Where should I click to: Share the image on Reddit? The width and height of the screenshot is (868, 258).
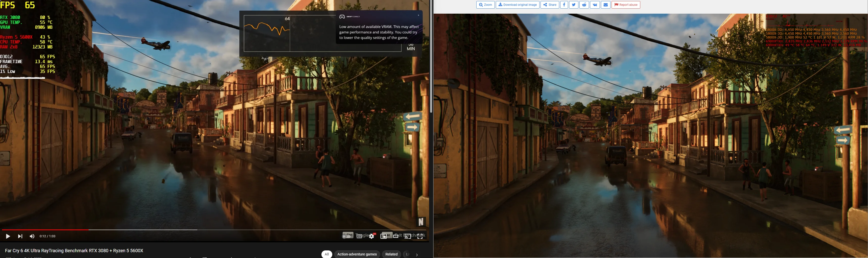point(584,5)
